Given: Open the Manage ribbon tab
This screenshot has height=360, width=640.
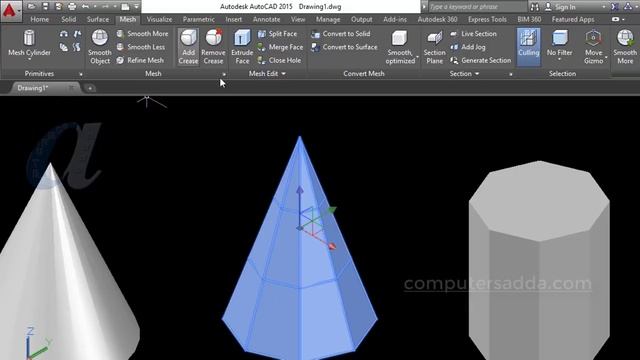Looking at the screenshot, I should 328,19.
